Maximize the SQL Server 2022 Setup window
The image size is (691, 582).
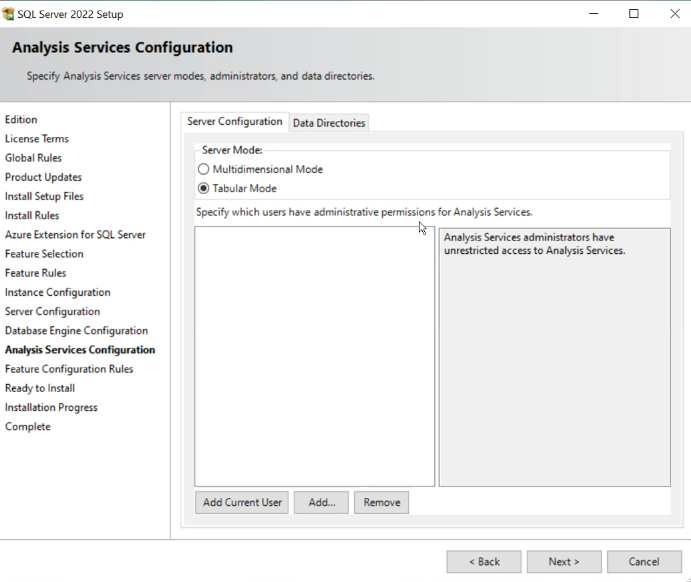coord(634,14)
